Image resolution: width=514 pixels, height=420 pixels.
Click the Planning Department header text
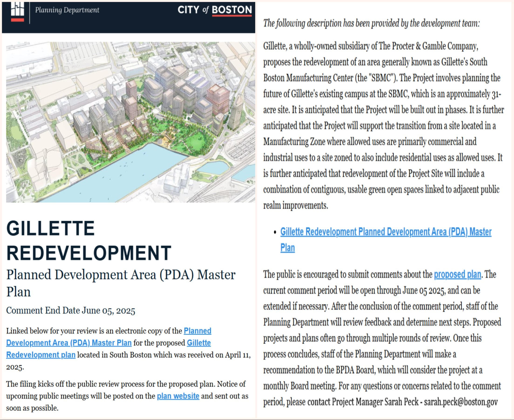[67, 10]
